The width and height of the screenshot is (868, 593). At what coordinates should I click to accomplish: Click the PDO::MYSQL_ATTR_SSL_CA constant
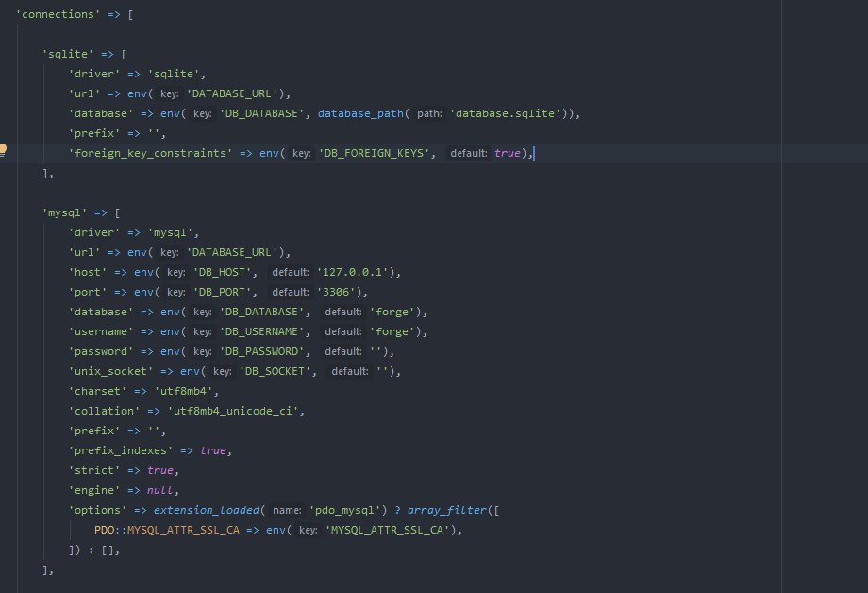coord(167,531)
